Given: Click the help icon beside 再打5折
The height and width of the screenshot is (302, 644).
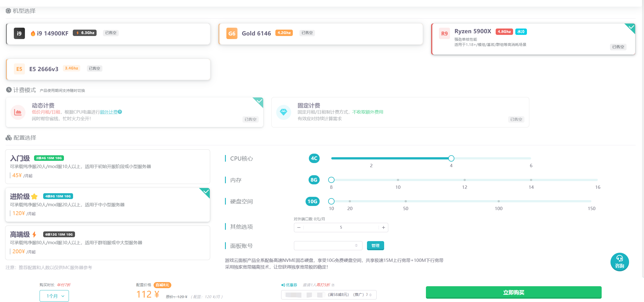Looking at the screenshot, I should pyautogui.click(x=333, y=285).
